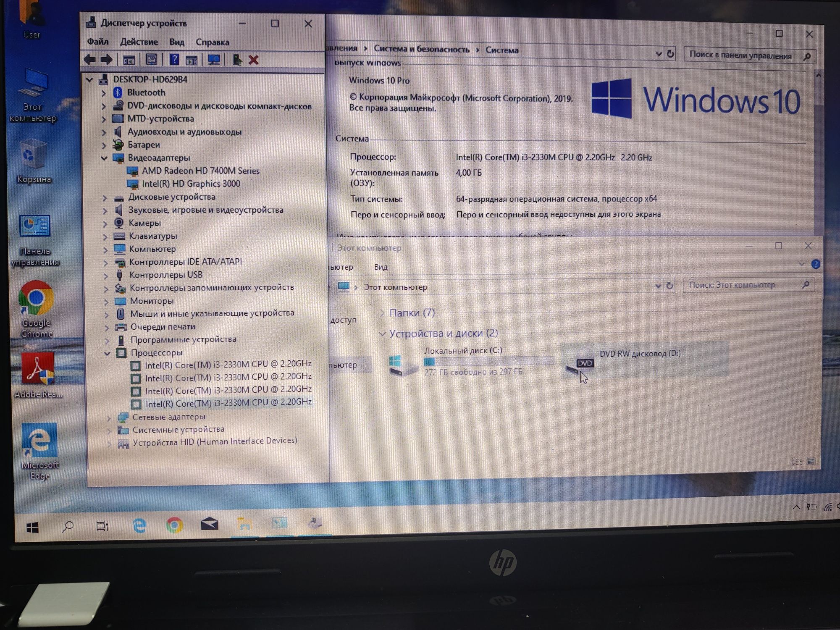Click the taskbar search magnifier

click(x=67, y=526)
